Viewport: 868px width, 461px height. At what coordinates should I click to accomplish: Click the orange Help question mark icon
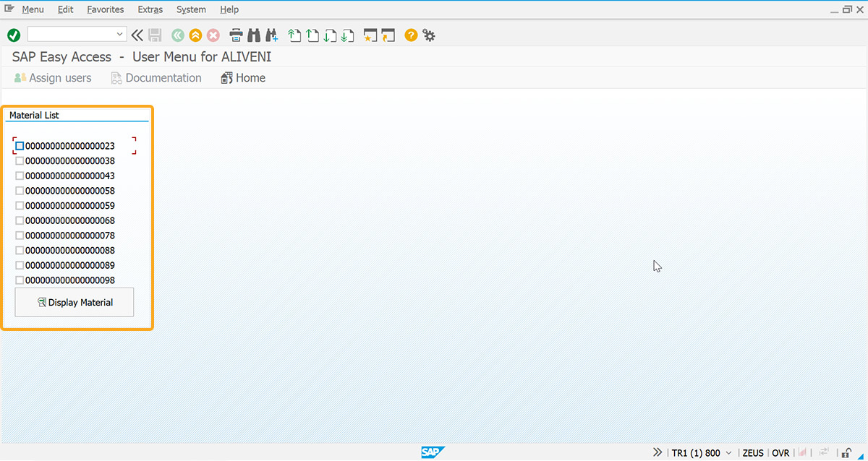pos(411,35)
